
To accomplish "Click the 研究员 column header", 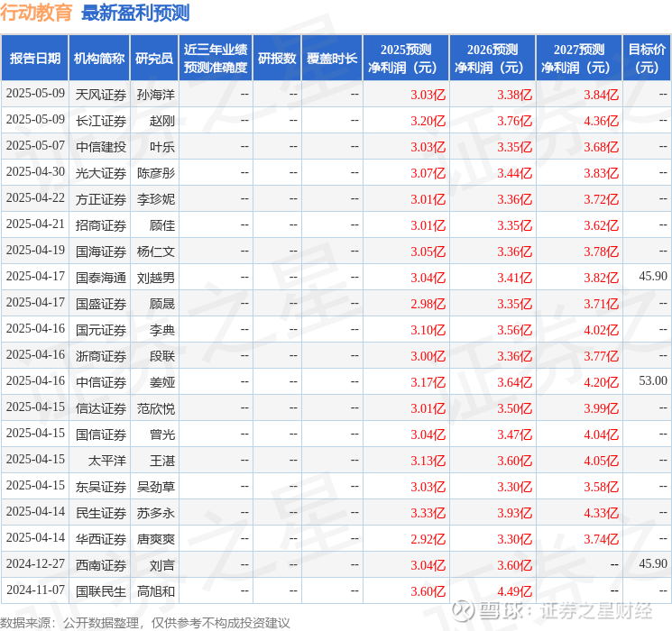I will click(154, 59).
